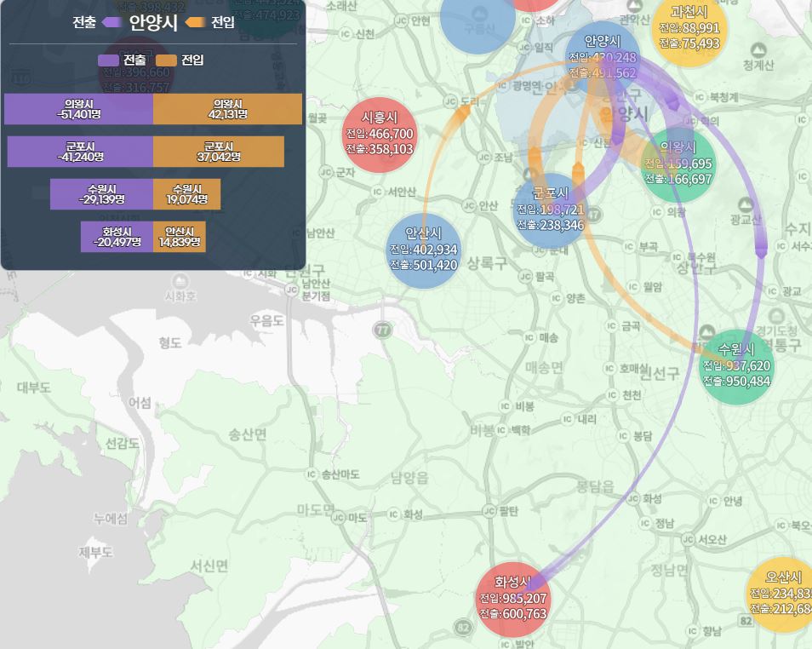
Task: Click the orange 전입 legend swatch
Action: (166, 60)
